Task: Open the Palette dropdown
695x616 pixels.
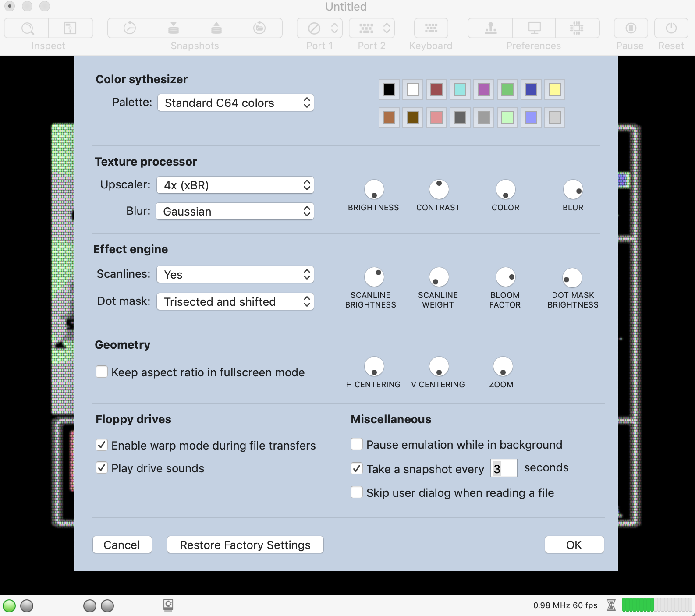Action: tap(236, 103)
